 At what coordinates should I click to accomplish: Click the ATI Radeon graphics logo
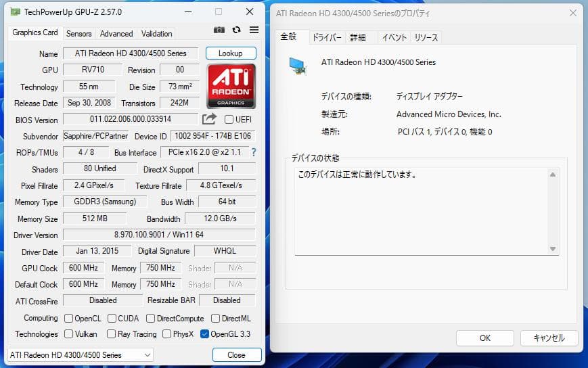231,86
